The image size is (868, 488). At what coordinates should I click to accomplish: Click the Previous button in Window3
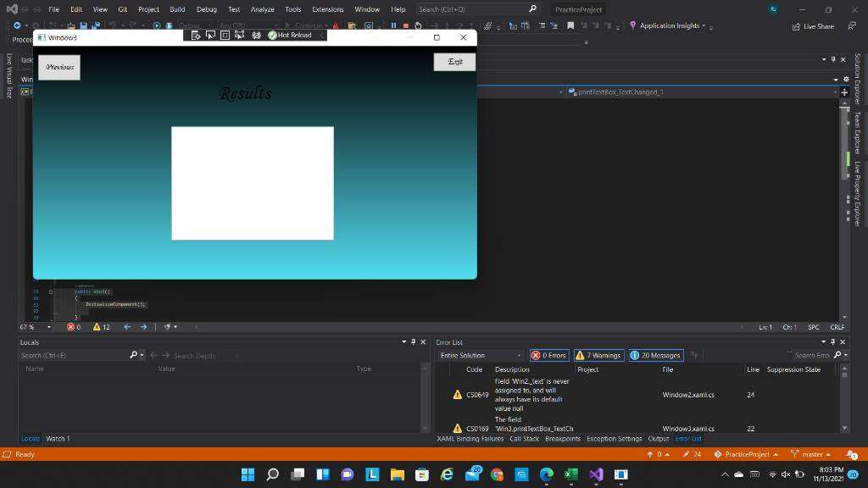click(x=59, y=68)
